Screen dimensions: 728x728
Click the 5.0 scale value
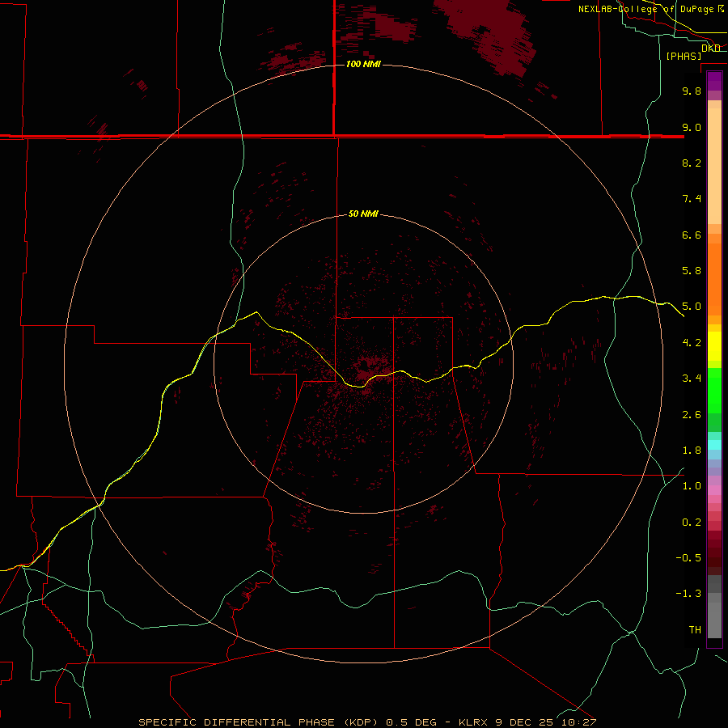coord(692,307)
